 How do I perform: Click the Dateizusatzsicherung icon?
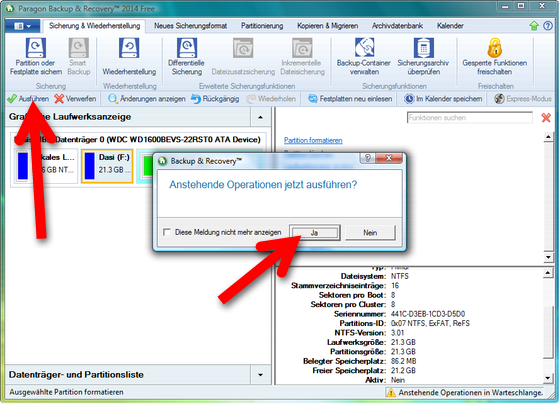(243, 48)
